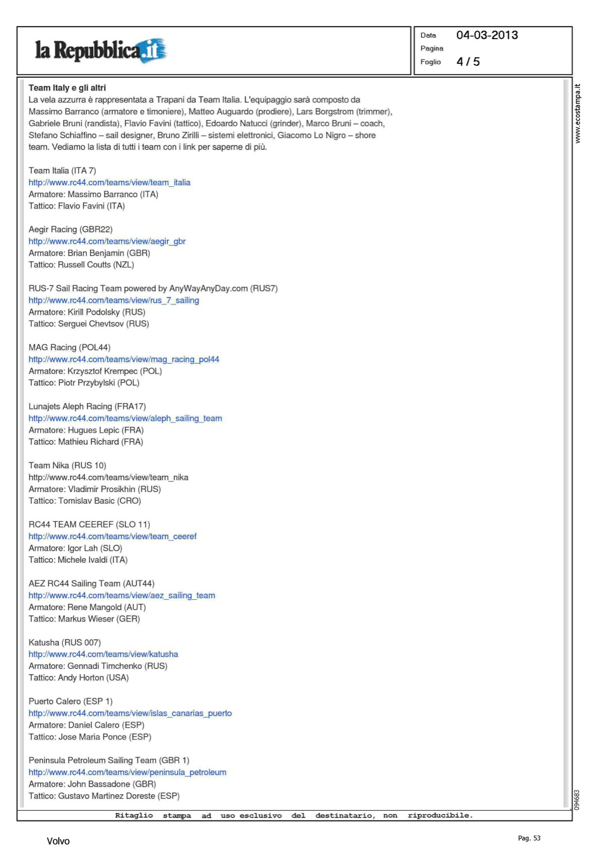Click the team_nika URL text
The height and width of the screenshot is (865, 616).
pos(108,477)
